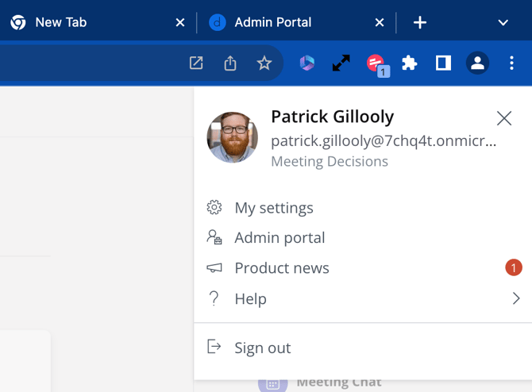Click the expand arrows extension icon
The width and height of the screenshot is (532, 392).
click(341, 63)
